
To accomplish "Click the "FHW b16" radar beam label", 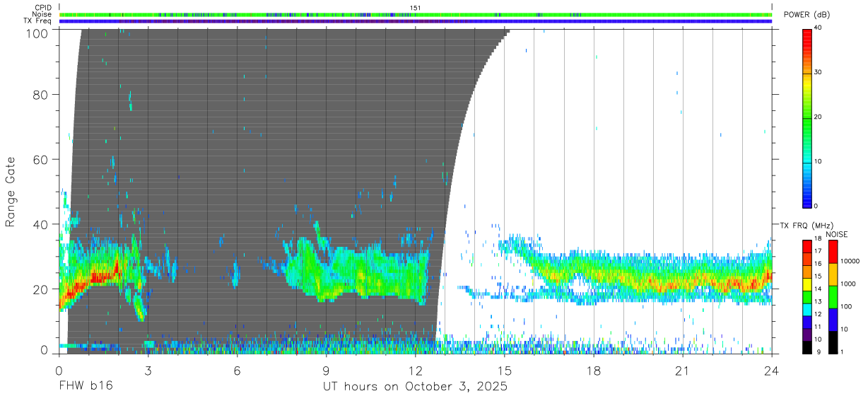I will point(86,387).
